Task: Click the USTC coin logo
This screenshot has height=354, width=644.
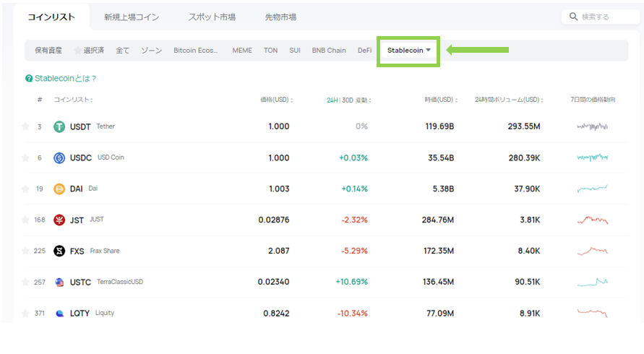Action: 59,282
